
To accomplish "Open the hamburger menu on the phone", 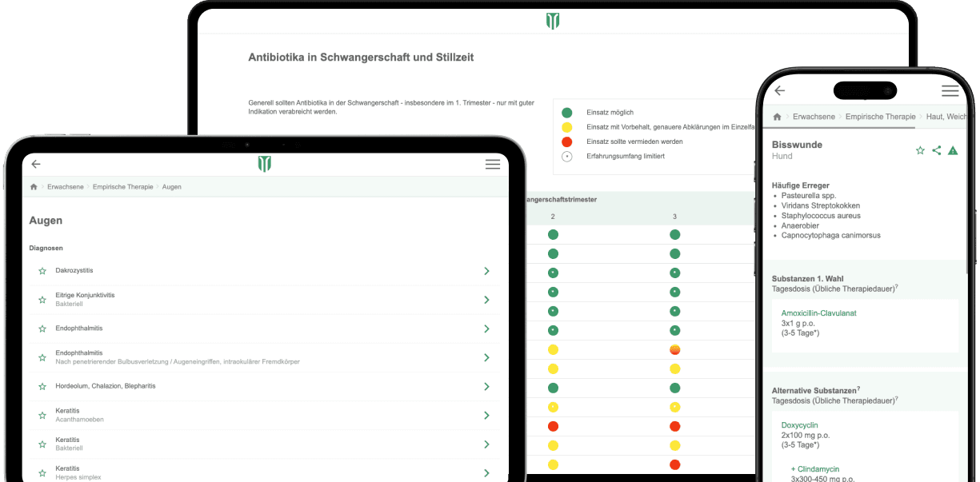I will coord(950,91).
